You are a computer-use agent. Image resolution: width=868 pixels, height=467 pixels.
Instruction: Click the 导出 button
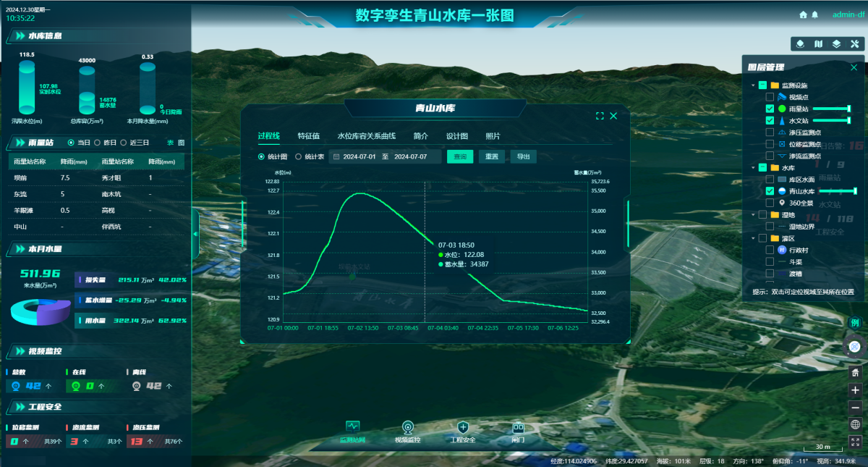click(523, 156)
